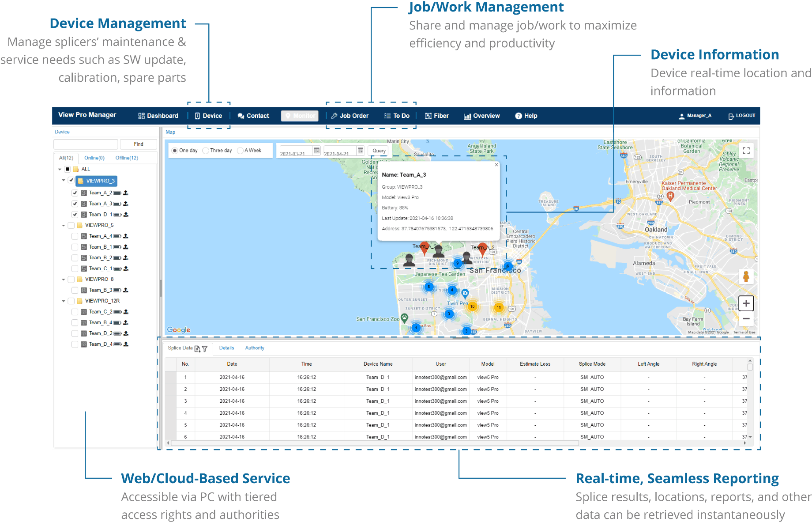Viewport: 812px width, 522px height.
Task: Collapse the ALL root tree node
Action: tap(60, 169)
